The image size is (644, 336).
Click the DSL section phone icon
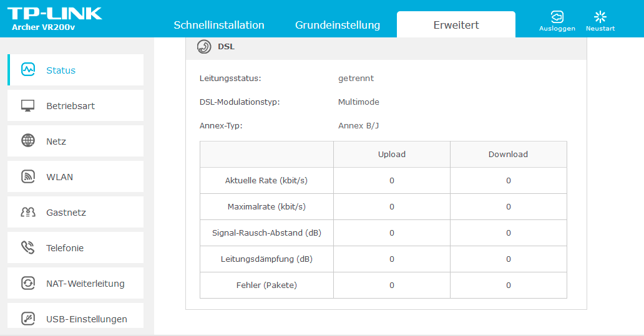[204, 47]
